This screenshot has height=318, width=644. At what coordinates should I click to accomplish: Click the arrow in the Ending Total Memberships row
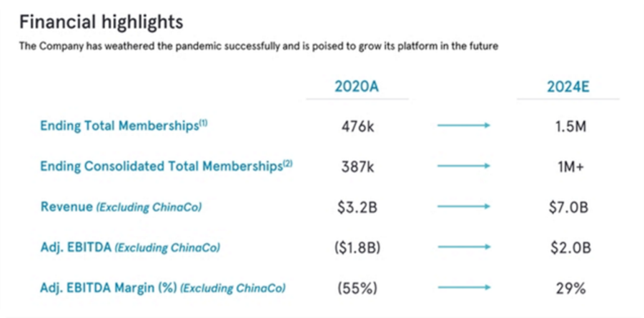tap(463, 126)
